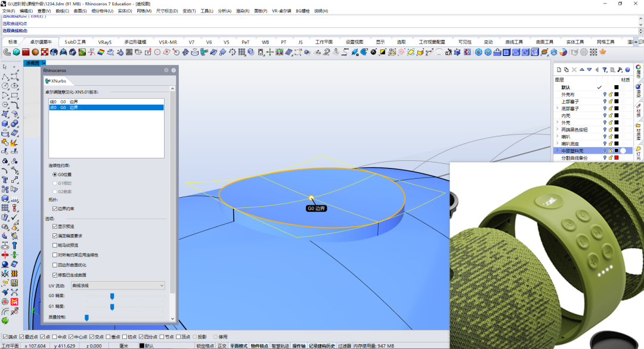Move layer down with the down-triangle icon
The width and height of the screenshot is (644, 349).
[589, 70]
